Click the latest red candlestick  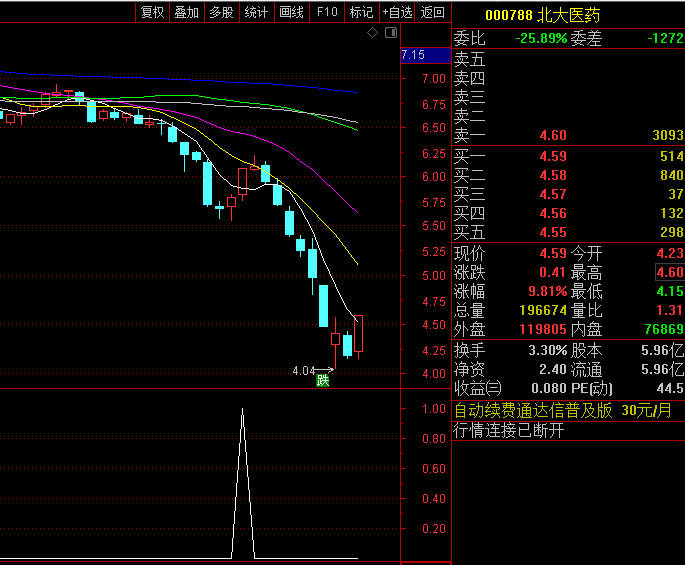(358, 333)
